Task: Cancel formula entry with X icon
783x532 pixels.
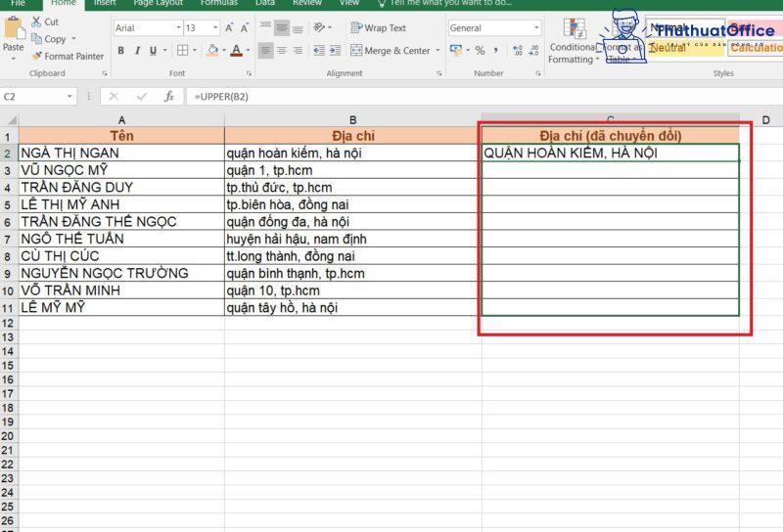Action: click(x=114, y=96)
